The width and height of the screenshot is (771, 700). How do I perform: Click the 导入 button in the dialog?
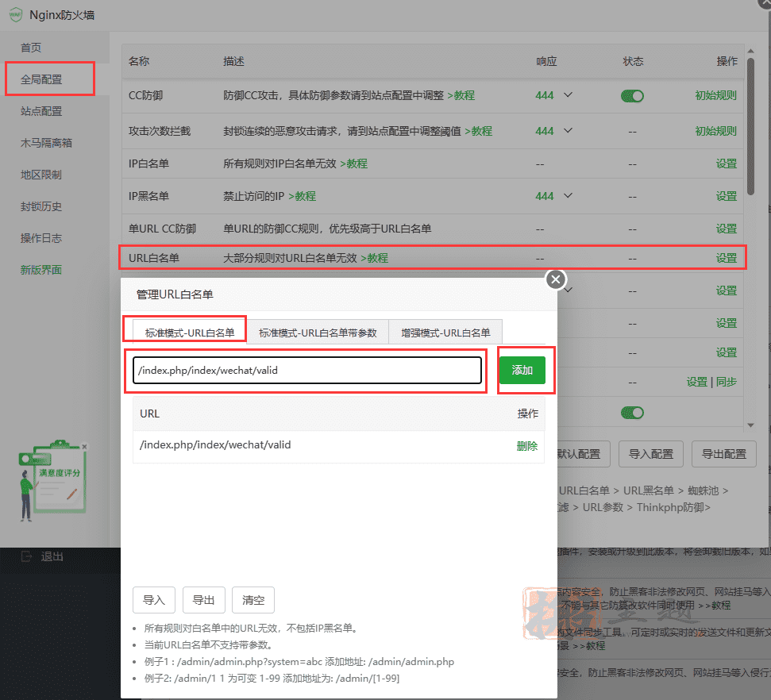tap(154, 600)
